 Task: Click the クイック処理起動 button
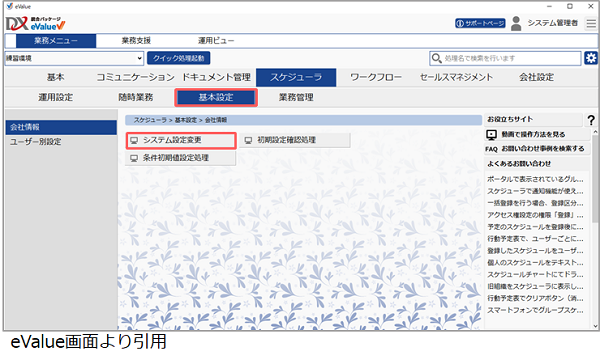pos(178,58)
